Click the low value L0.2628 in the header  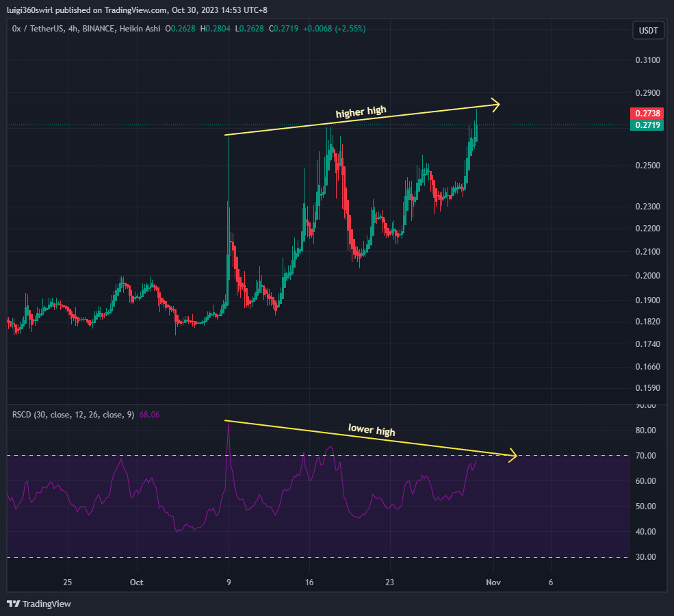pyautogui.click(x=249, y=29)
